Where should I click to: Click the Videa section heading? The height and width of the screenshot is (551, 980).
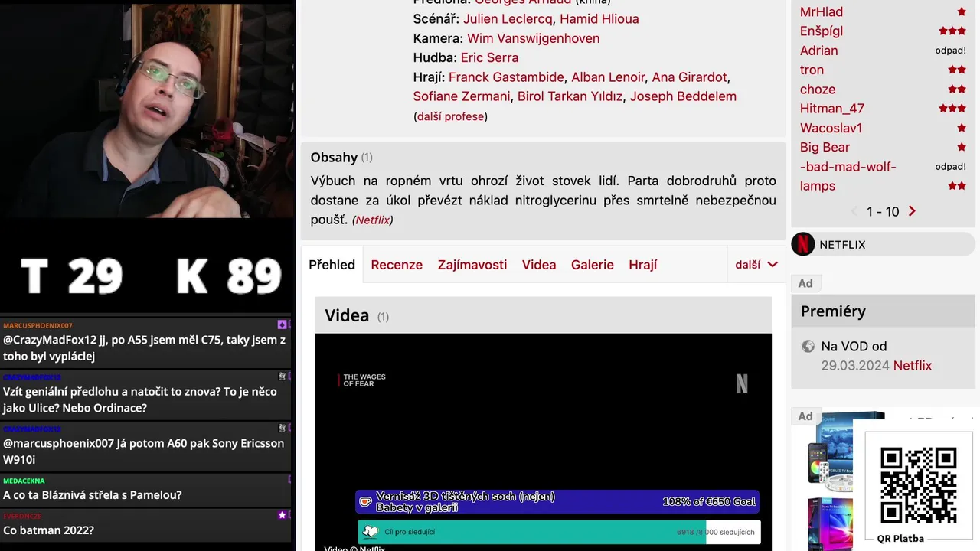347,315
